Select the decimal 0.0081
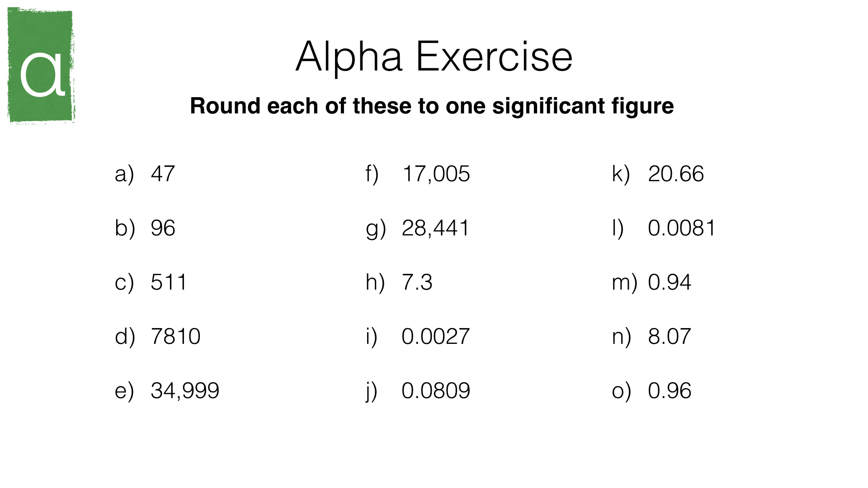The image size is (868, 488). tap(682, 228)
